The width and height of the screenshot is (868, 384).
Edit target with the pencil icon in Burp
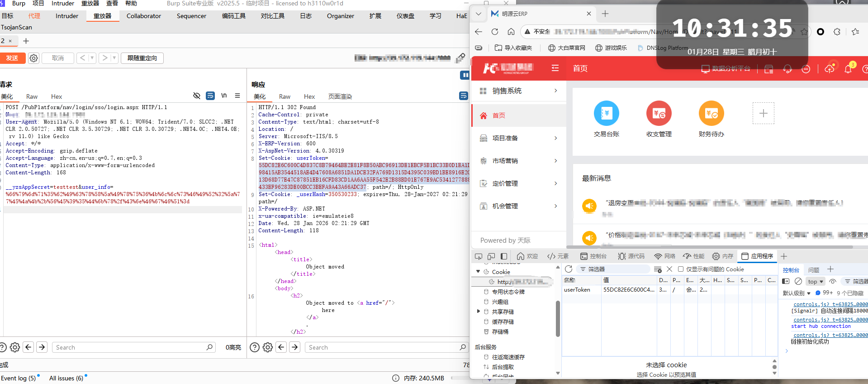460,58
